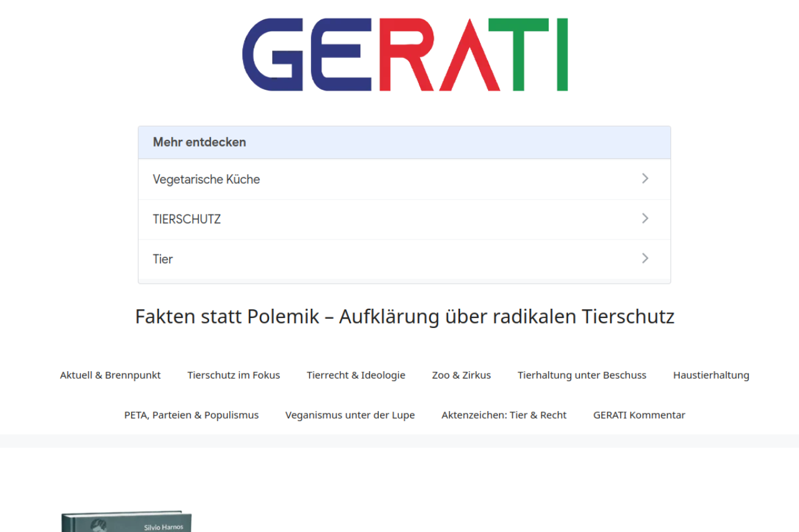Click the chevron beside TIERSCHUTZ

645,218
